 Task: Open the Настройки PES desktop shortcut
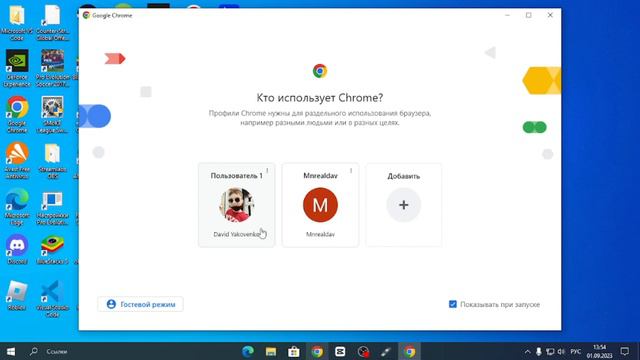[53, 207]
